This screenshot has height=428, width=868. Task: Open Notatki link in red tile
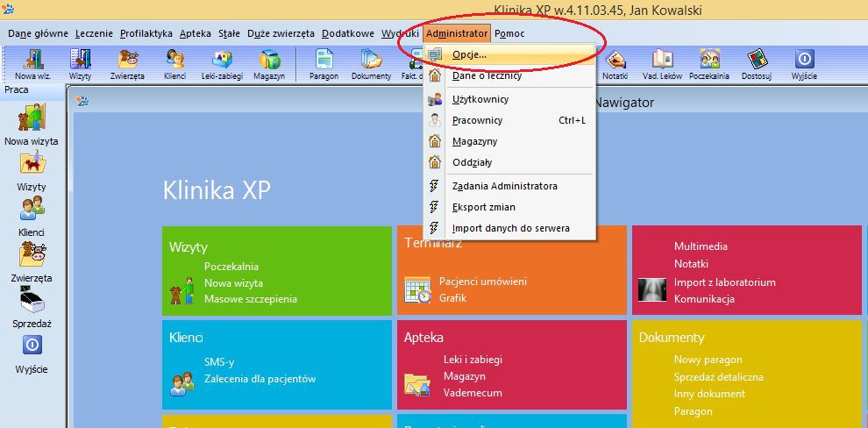pos(691,264)
